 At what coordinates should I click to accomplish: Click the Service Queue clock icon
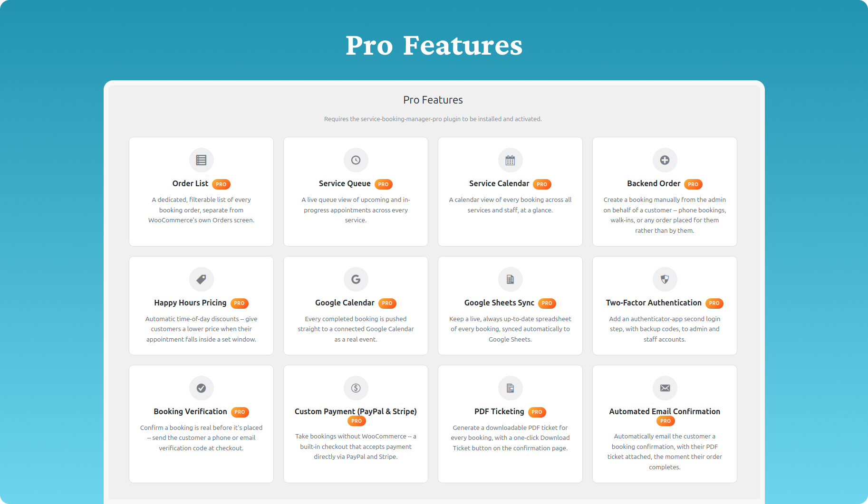point(356,160)
